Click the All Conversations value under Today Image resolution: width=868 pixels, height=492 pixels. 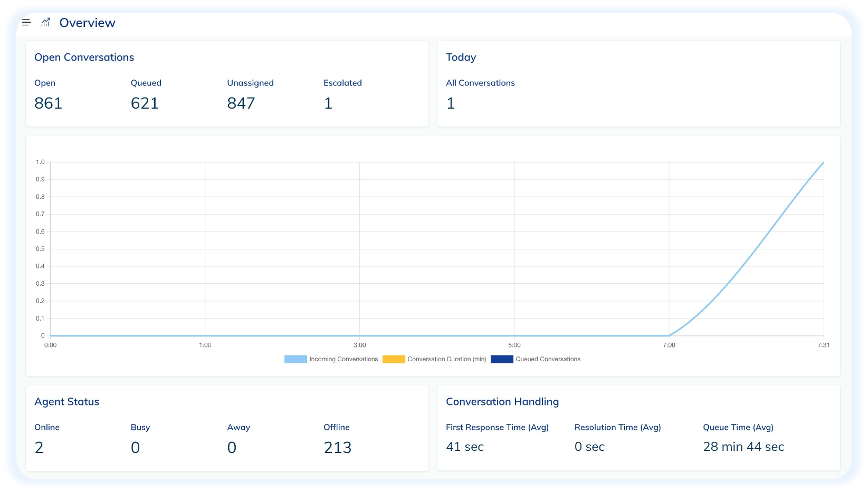pos(451,103)
